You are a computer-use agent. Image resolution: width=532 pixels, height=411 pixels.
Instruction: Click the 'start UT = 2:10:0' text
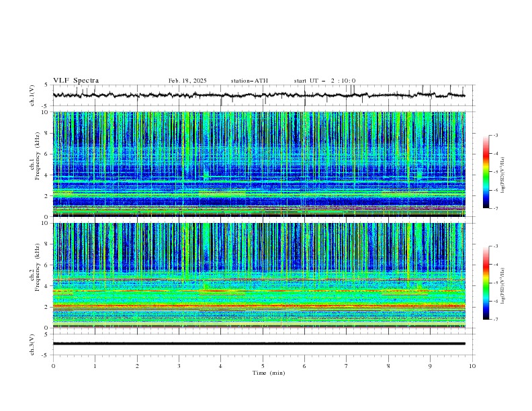[x=324, y=81]
